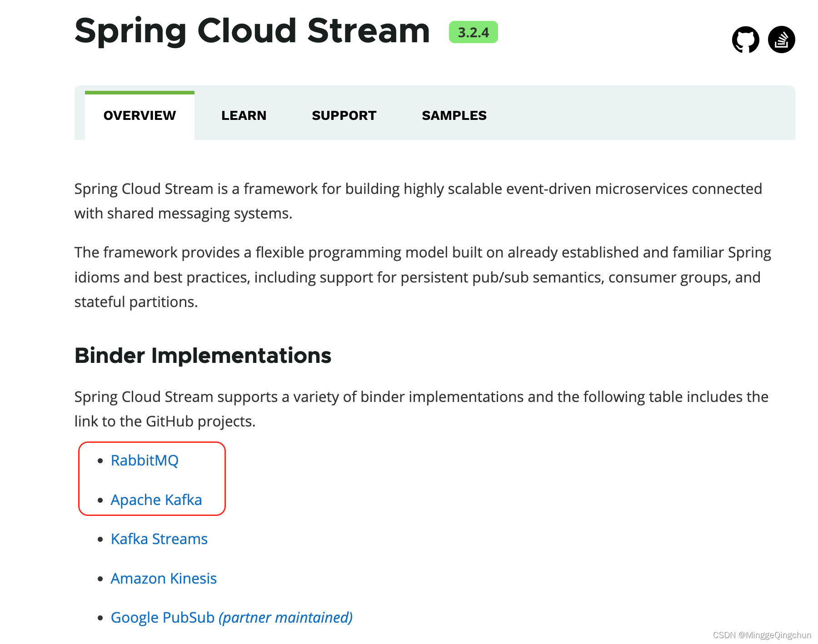Switch to the Learn tab
This screenshot has height=644, width=818.
point(244,115)
